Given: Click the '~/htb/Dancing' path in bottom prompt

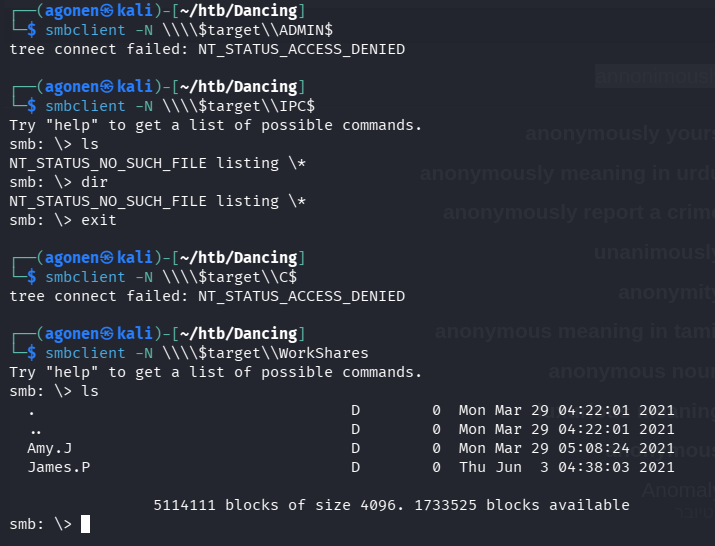Looking at the screenshot, I should pos(242,334).
